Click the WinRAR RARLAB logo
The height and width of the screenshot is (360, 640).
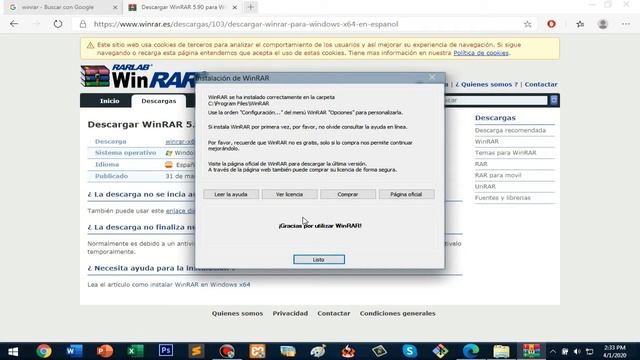tap(139, 76)
